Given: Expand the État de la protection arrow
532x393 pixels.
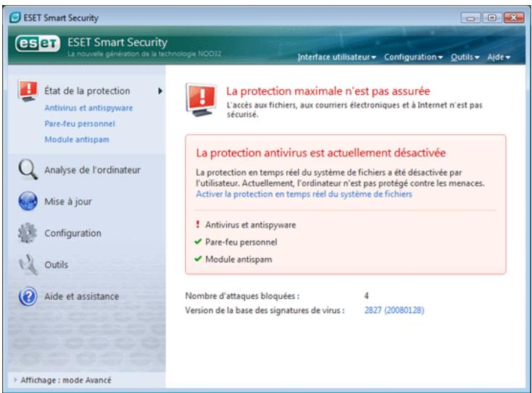Looking at the screenshot, I should (159, 91).
